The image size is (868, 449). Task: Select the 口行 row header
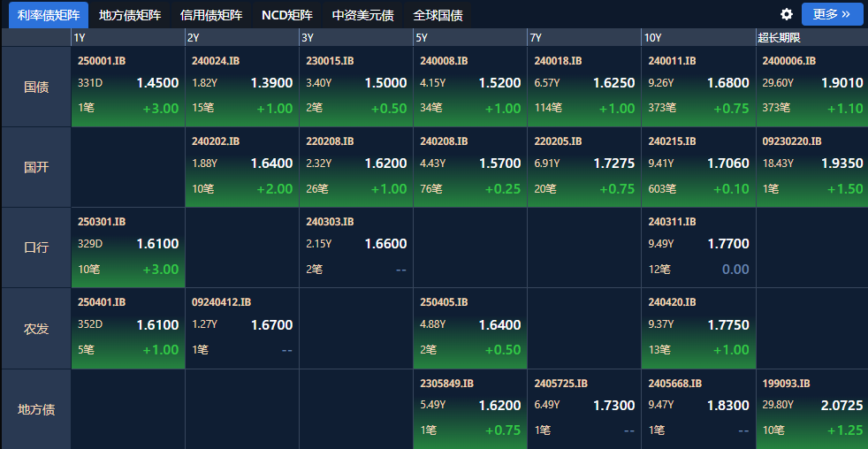36,247
